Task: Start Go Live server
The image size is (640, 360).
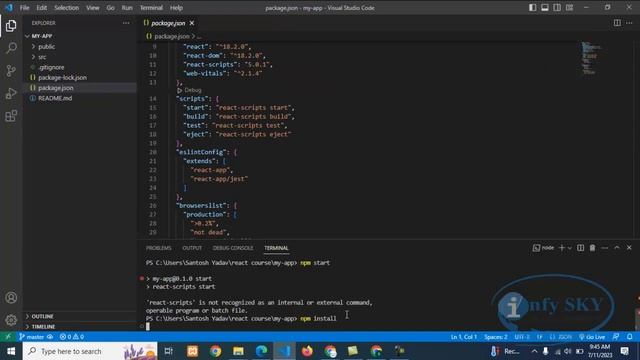Action: pyautogui.click(x=592, y=337)
